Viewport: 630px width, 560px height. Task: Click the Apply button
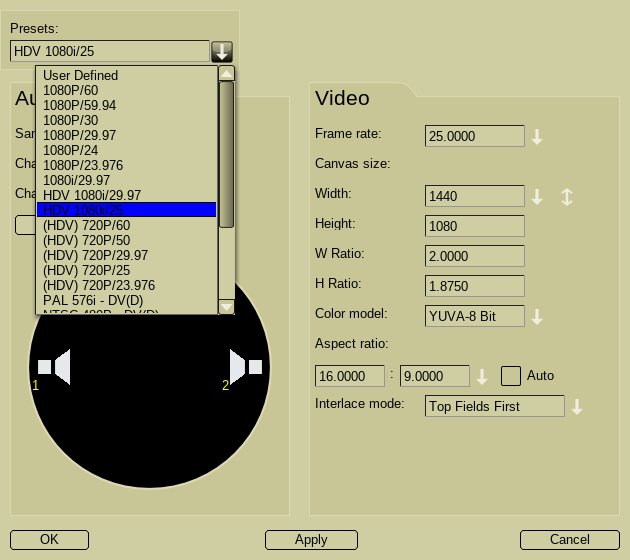pyautogui.click(x=311, y=540)
